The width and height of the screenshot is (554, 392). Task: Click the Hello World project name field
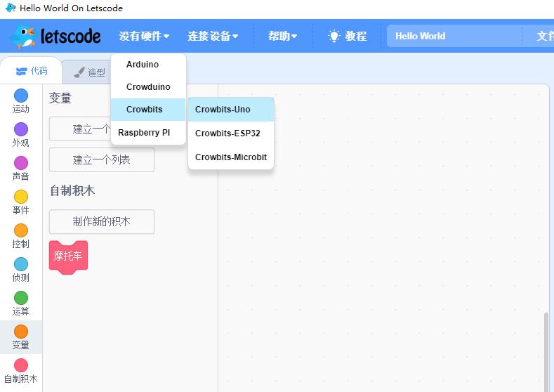click(x=454, y=36)
